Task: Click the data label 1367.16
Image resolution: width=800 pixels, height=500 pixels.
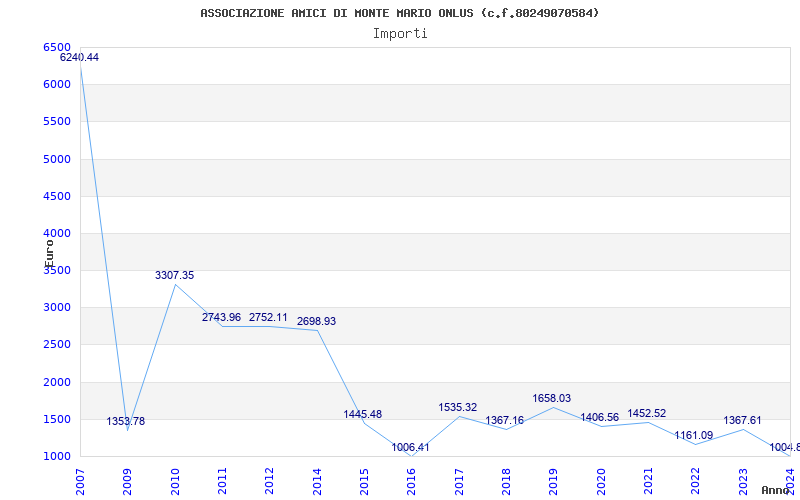Action: click(x=504, y=420)
